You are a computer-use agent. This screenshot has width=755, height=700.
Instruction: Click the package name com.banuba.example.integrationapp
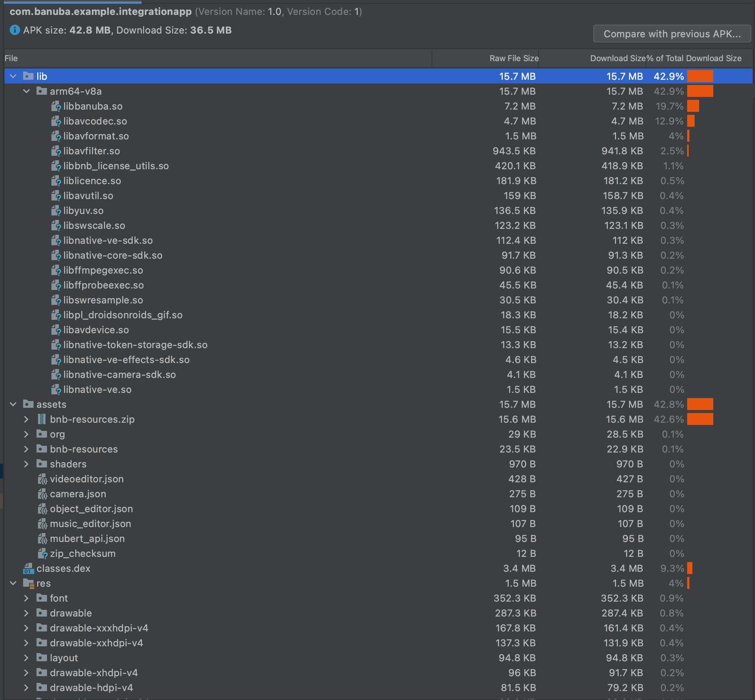coord(101,12)
